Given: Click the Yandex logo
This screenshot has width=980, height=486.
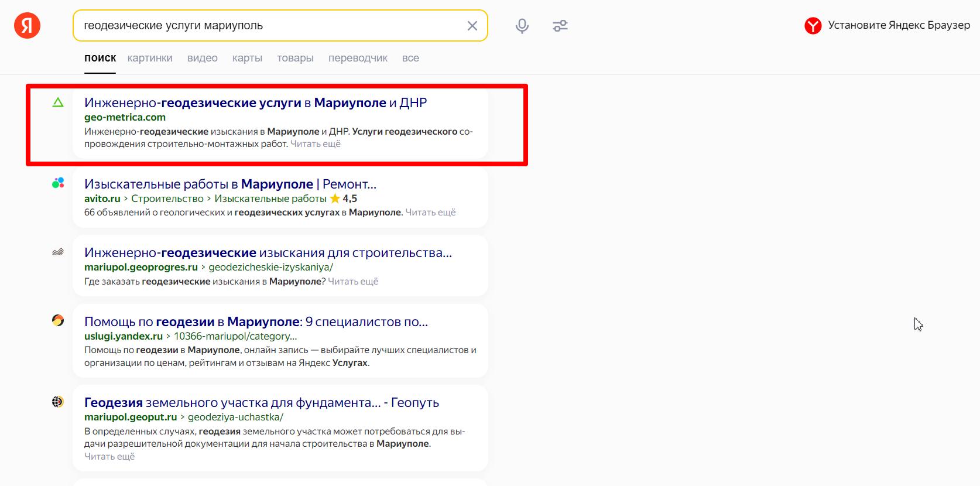Looking at the screenshot, I should tap(27, 26).
